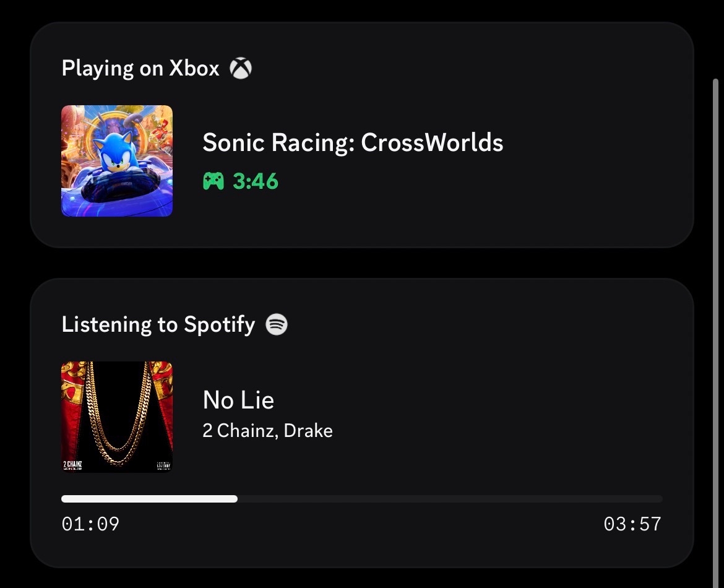Viewport: 724px width, 588px height.
Task: Click the Playing on Xbox heading
Action: (140, 68)
